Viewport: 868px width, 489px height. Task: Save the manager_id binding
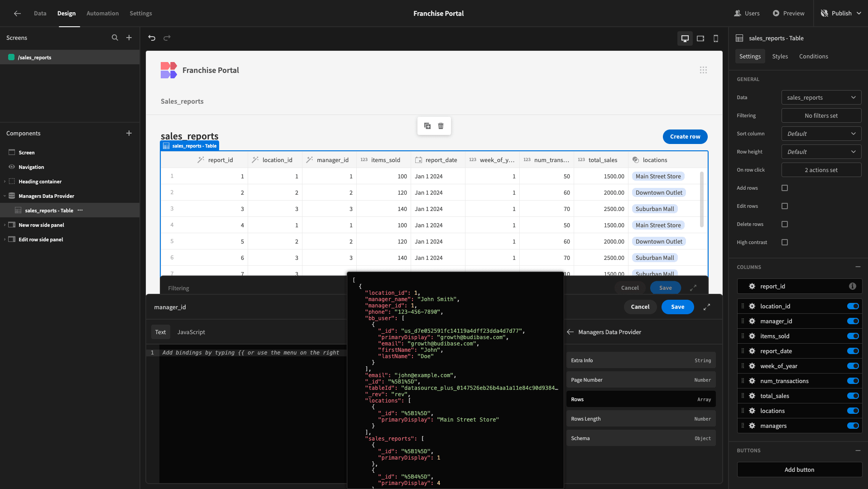[677, 307]
